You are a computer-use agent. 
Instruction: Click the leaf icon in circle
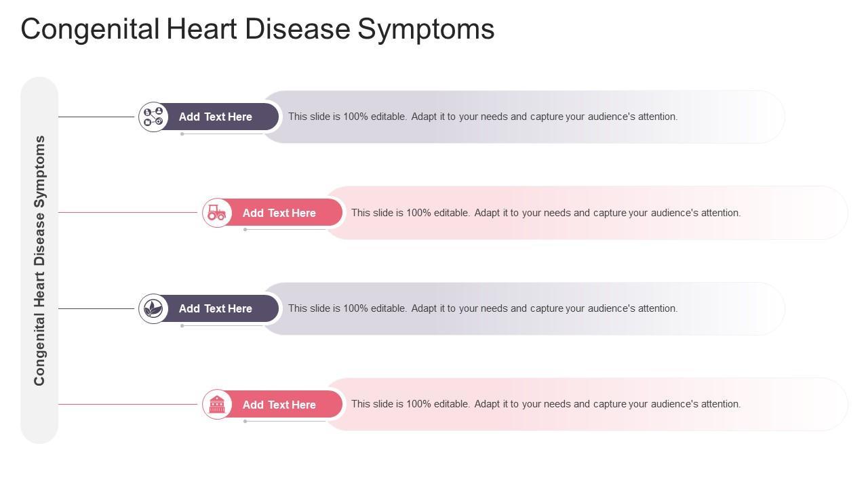[153, 308]
